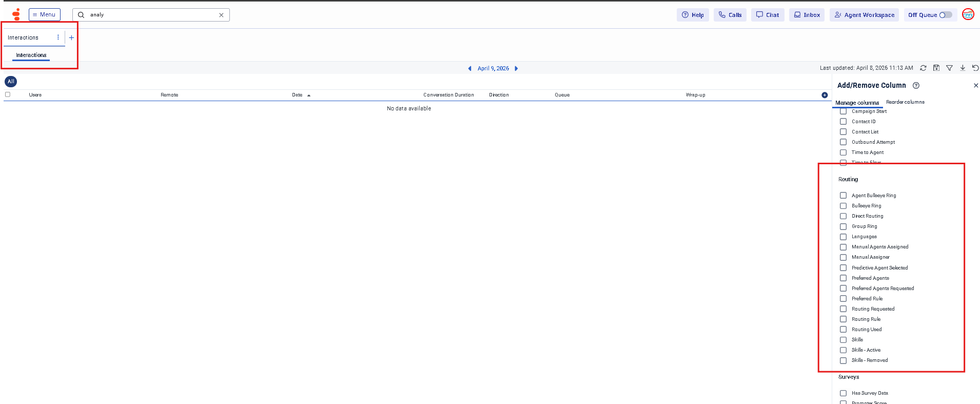Sort by the Direction column

coord(499,95)
